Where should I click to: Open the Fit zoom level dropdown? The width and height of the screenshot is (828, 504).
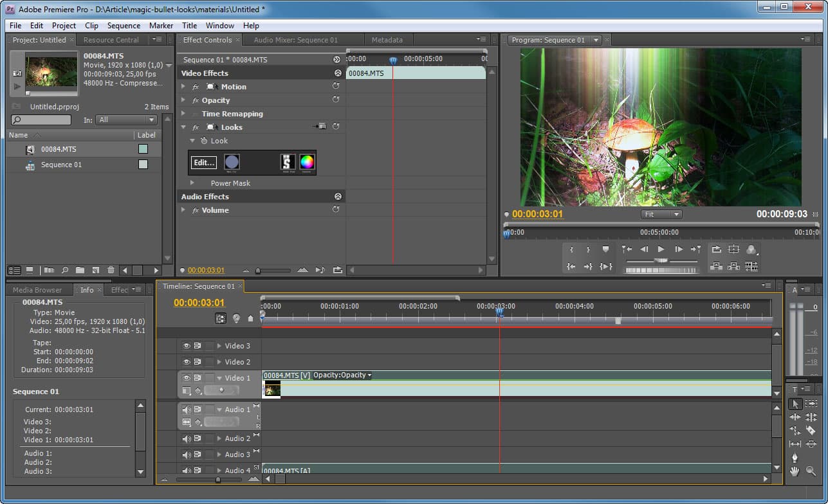[661, 214]
